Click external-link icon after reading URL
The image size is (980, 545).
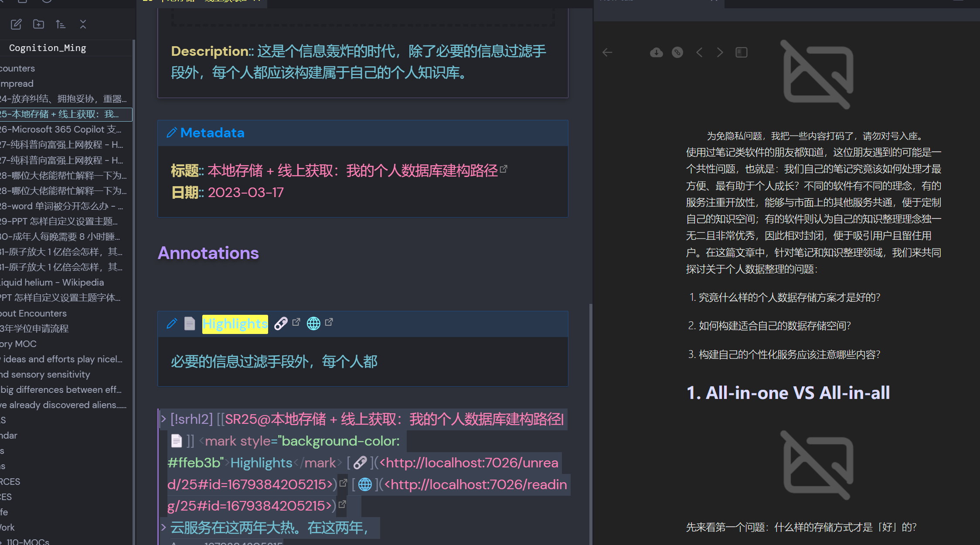click(342, 504)
